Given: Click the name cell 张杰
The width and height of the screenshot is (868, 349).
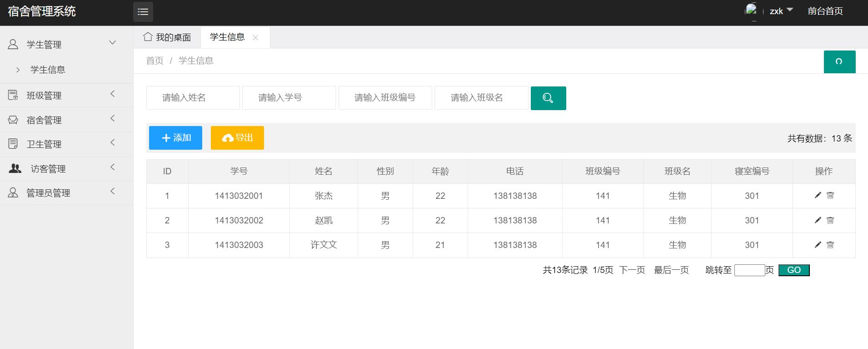Looking at the screenshot, I should click(324, 196).
